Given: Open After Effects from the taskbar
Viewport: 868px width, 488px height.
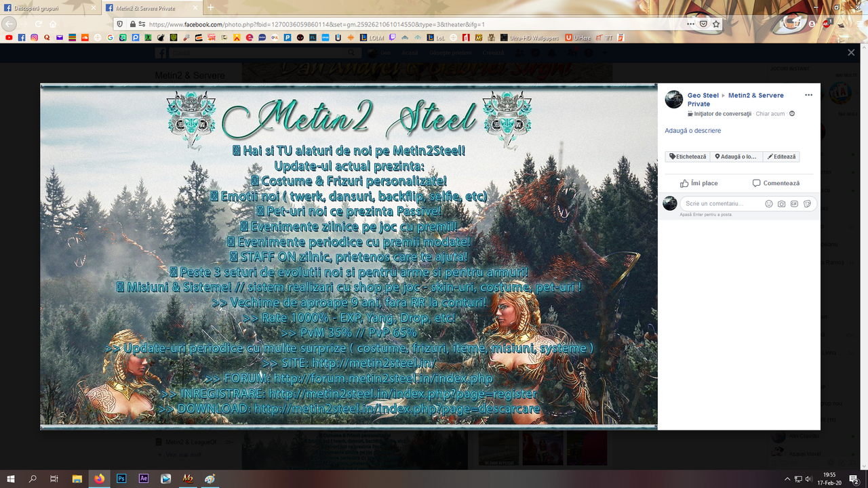Looking at the screenshot, I should pyautogui.click(x=144, y=479).
